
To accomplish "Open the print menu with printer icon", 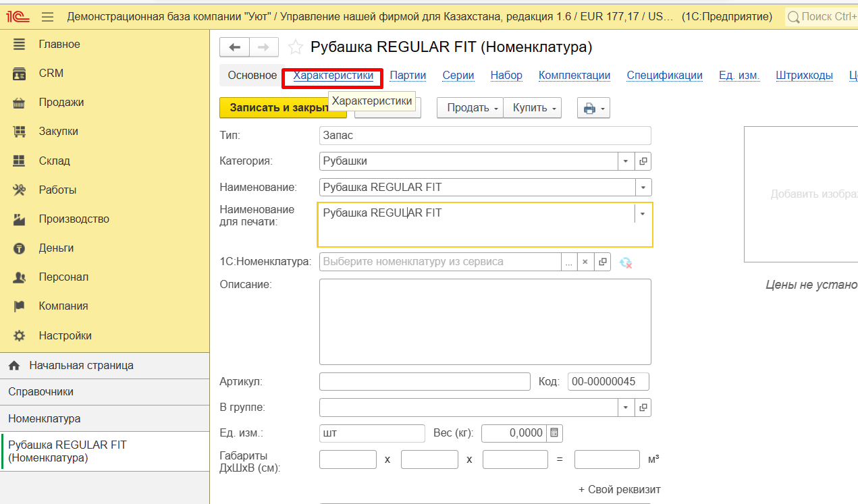I will [x=593, y=108].
